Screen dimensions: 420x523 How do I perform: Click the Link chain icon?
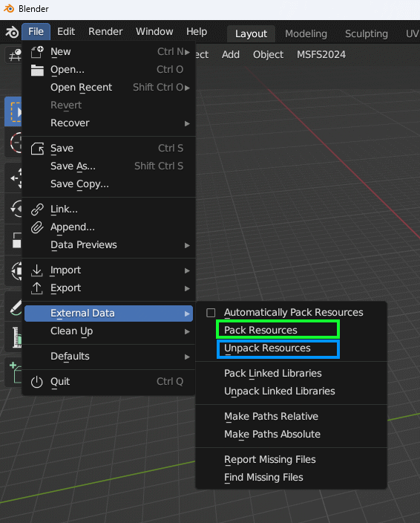37,209
